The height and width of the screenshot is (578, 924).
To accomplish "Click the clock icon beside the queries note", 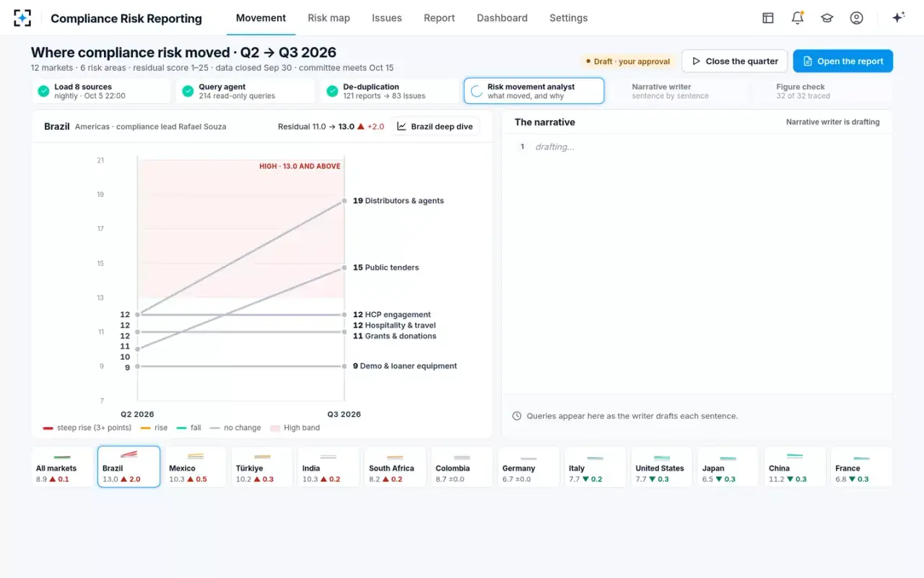I will [517, 416].
